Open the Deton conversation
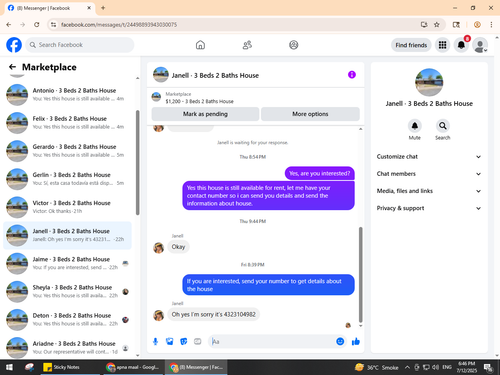This screenshot has width=500, height=375. [x=67, y=320]
